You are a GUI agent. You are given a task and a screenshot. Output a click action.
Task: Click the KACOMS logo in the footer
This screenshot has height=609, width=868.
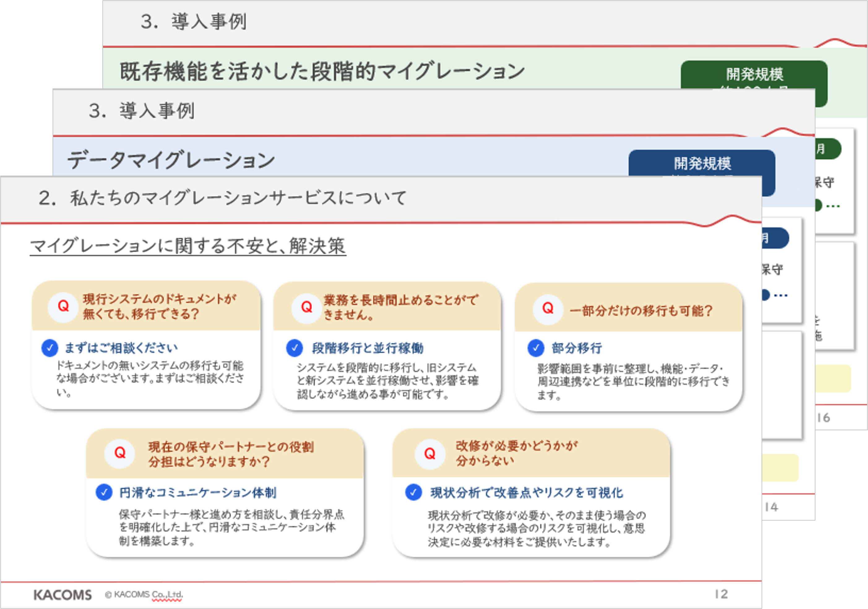click(x=63, y=595)
